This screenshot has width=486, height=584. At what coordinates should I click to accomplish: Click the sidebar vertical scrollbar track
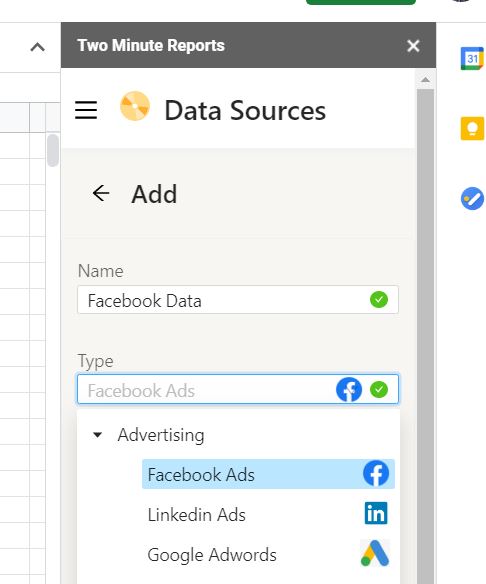(x=425, y=335)
